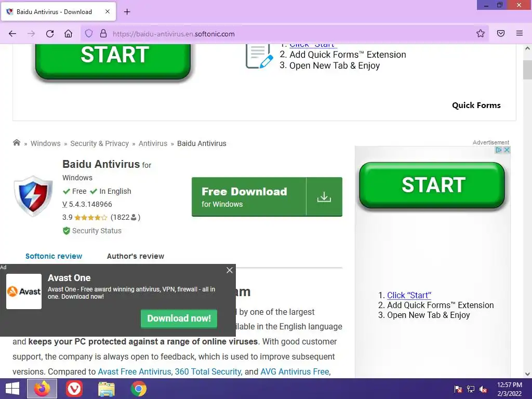Screen dimensions: 532x399
Task: Open a new browser tab
Action: pos(127,12)
